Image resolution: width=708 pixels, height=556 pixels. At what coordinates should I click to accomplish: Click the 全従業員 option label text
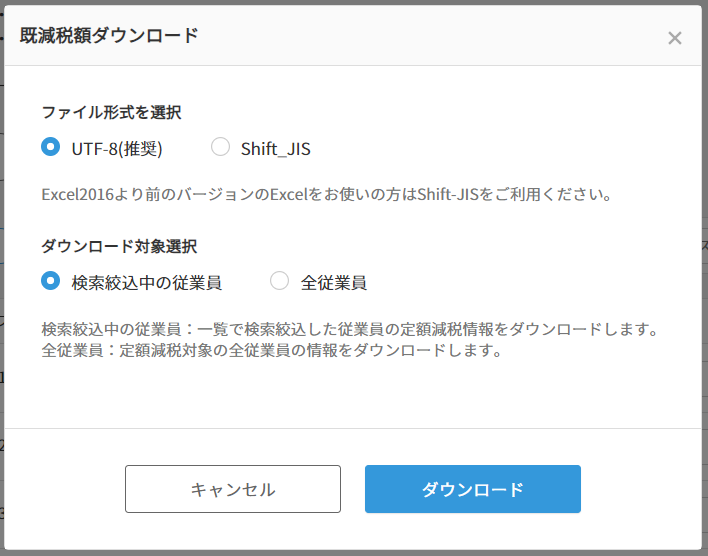(x=334, y=283)
